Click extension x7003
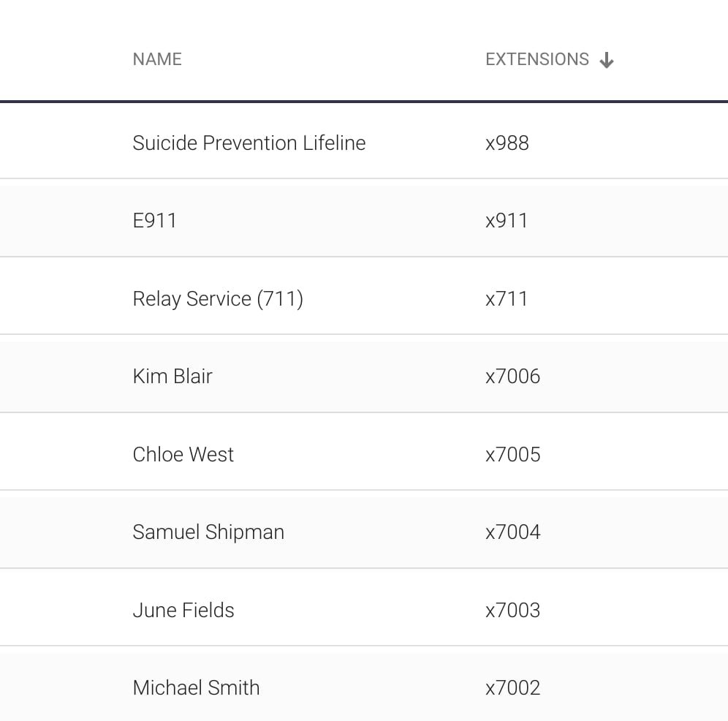 click(513, 611)
